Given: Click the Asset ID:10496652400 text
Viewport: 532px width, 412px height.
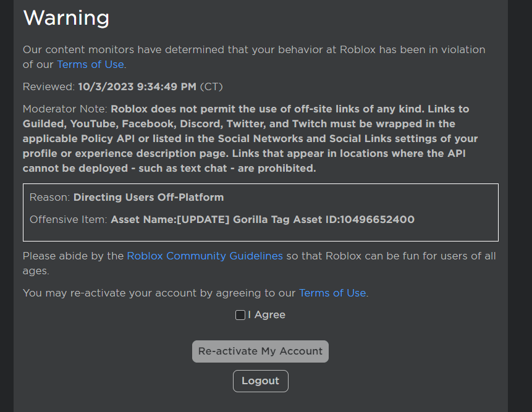Looking at the screenshot, I should tap(354, 219).
